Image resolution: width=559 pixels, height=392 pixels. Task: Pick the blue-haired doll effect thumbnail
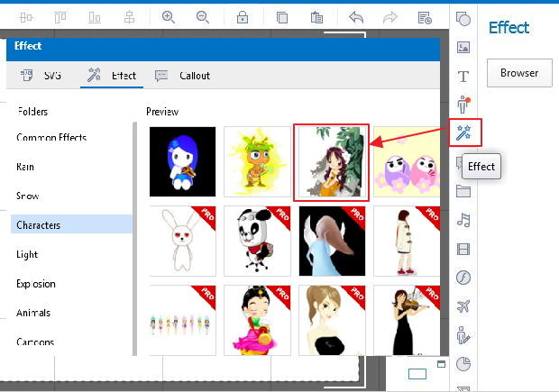tap(182, 161)
